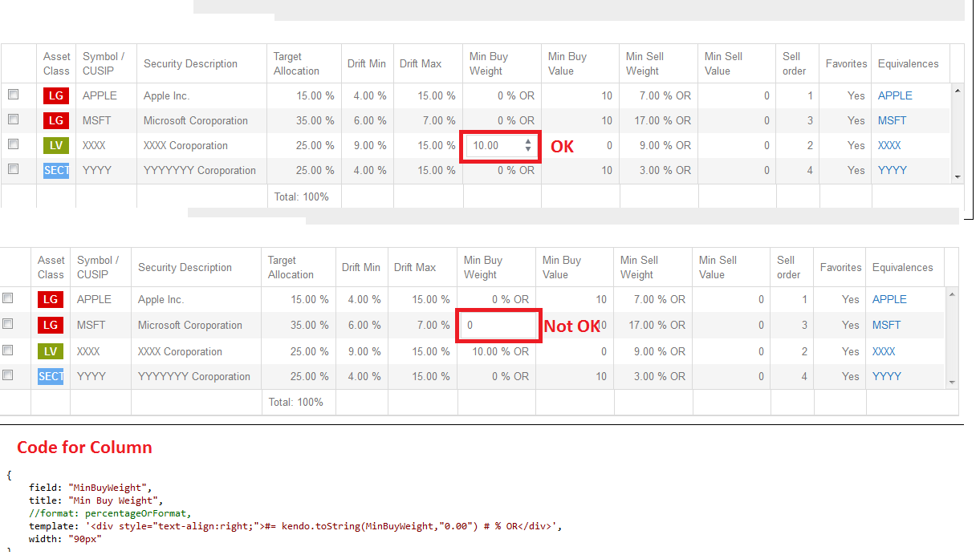
Task: Click 'YYYYYYY Coroporation' cell in lower grid
Action: (194, 376)
